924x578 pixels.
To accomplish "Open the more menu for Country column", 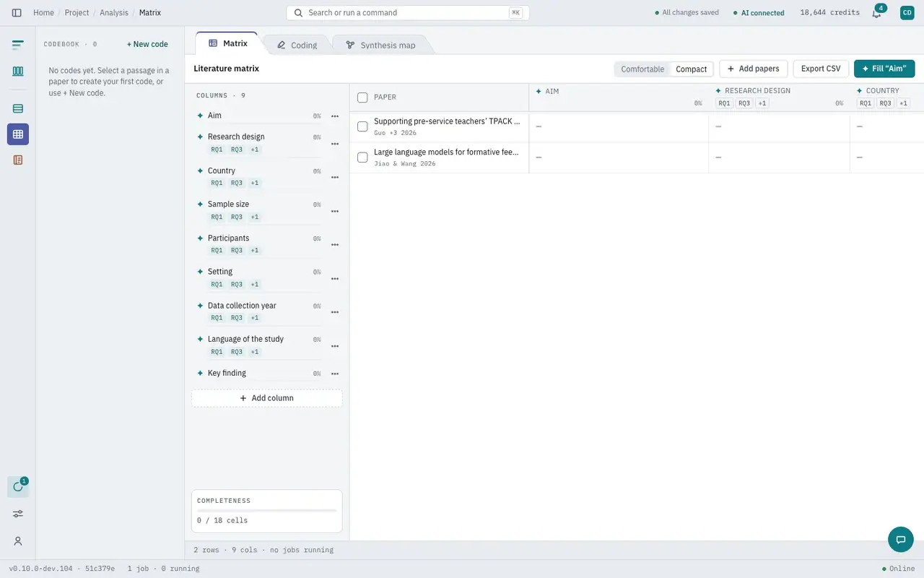I will 335,178.
